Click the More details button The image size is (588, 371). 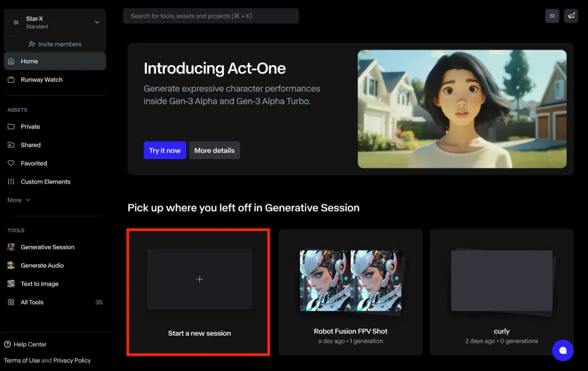click(214, 151)
